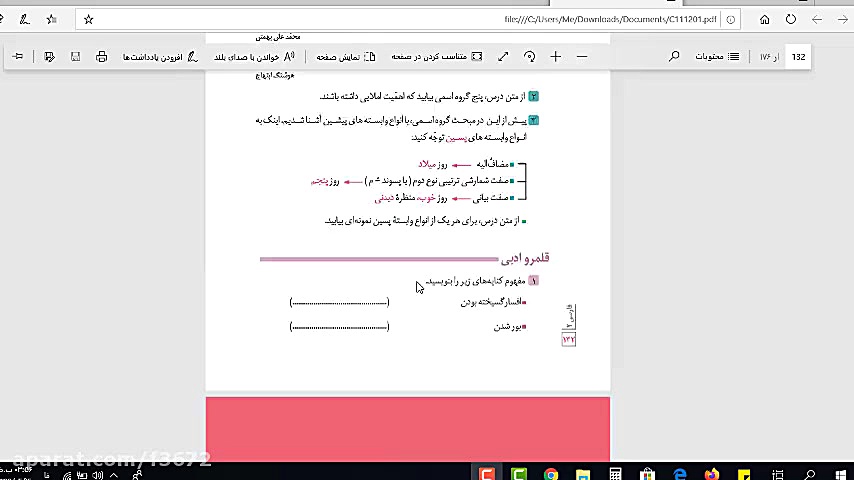
Task: Click the text مضافٌ‌الیه
Action: pyautogui.click(x=492, y=164)
